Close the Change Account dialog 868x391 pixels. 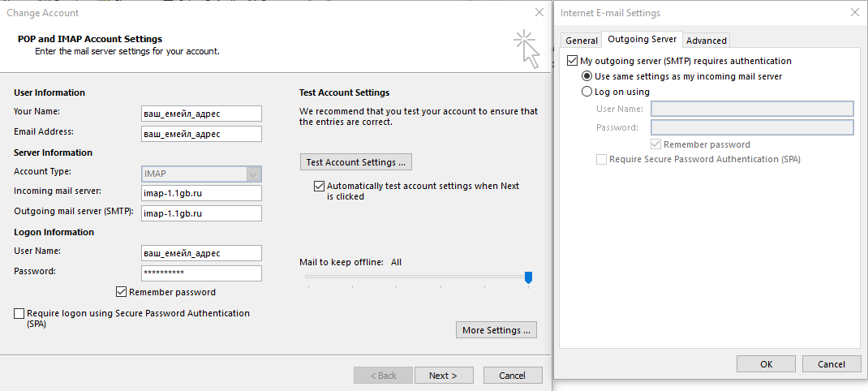coord(539,13)
